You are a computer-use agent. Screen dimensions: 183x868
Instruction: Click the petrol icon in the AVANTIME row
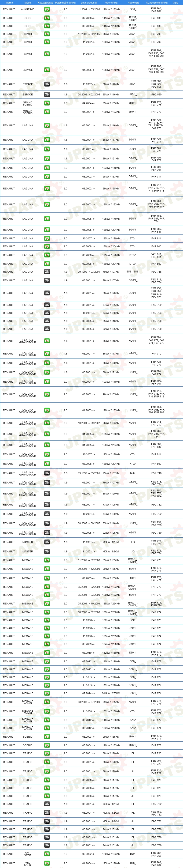(47, 9)
